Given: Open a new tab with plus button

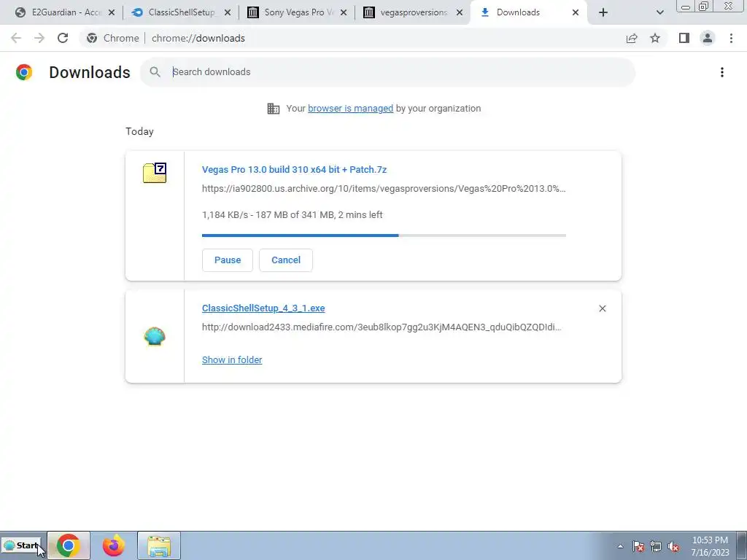Looking at the screenshot, I should [603, 12].
